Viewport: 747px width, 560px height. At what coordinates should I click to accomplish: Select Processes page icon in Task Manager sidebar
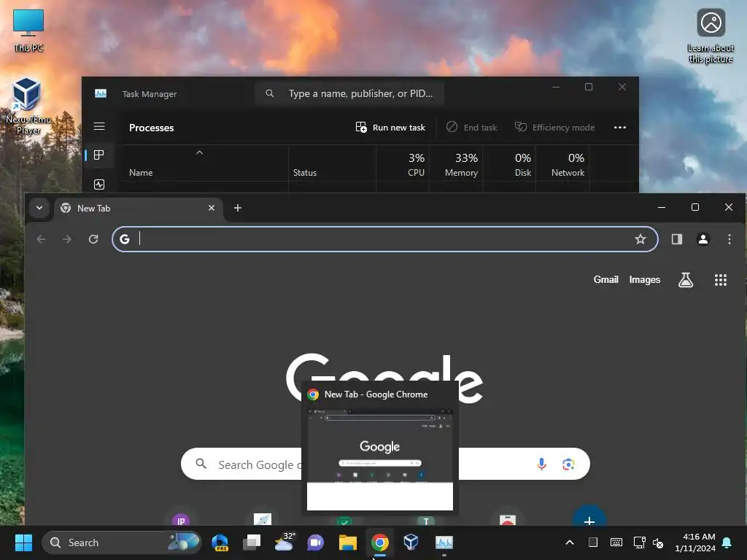pyautogui.click(x=99, y=155)
